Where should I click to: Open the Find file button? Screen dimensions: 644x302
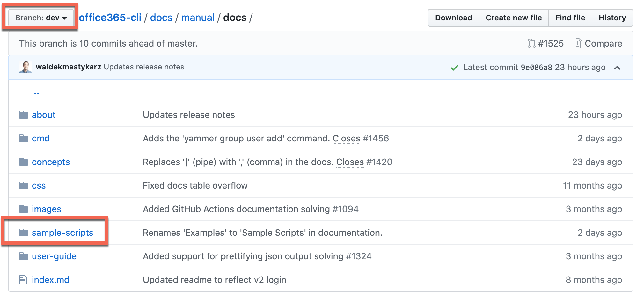(x=570, y=18)
